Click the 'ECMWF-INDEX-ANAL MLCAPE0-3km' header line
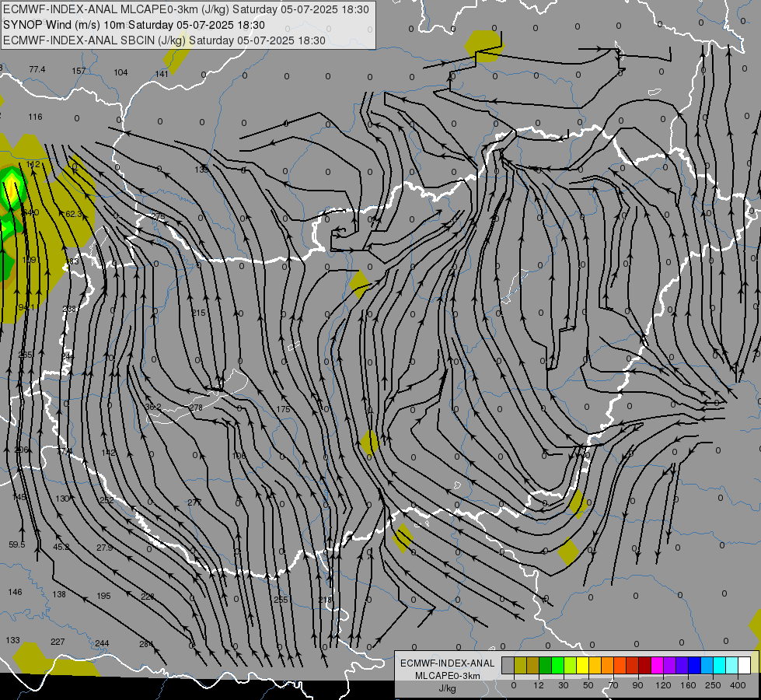 point(187,9)
